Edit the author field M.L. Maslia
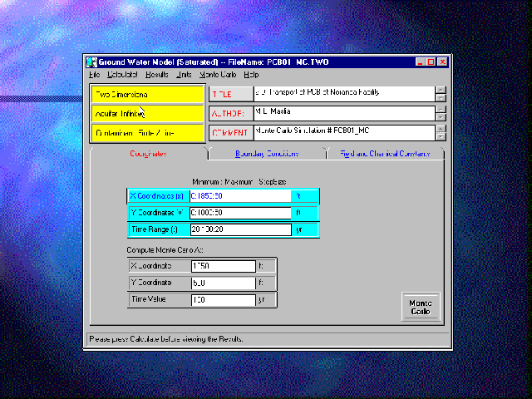The height and width of the screenshot is (399, 532). [x=344, y=114]
